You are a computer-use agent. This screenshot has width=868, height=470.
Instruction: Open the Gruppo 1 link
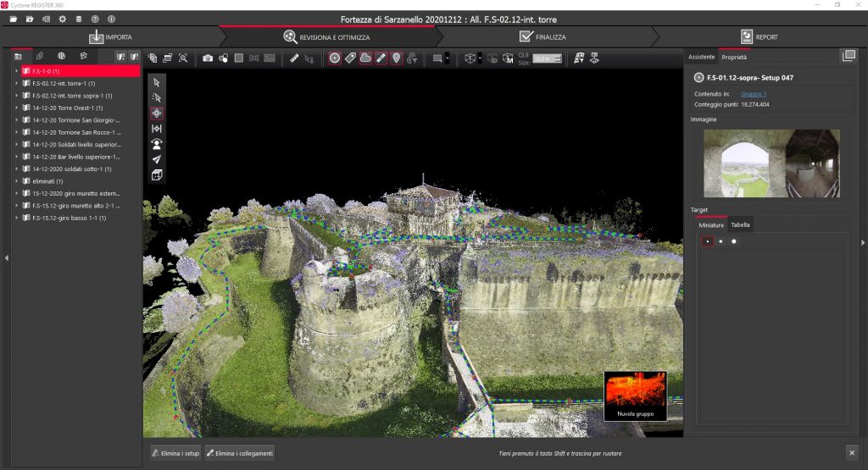click(753, 94)
